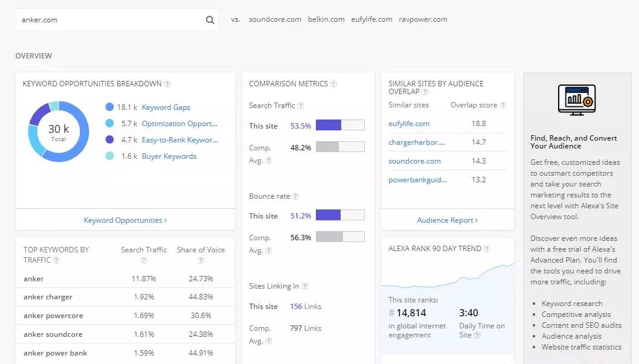
Task: Click help icon next to Alexa Rank 90 Day Trend
Action: (487, 249)
